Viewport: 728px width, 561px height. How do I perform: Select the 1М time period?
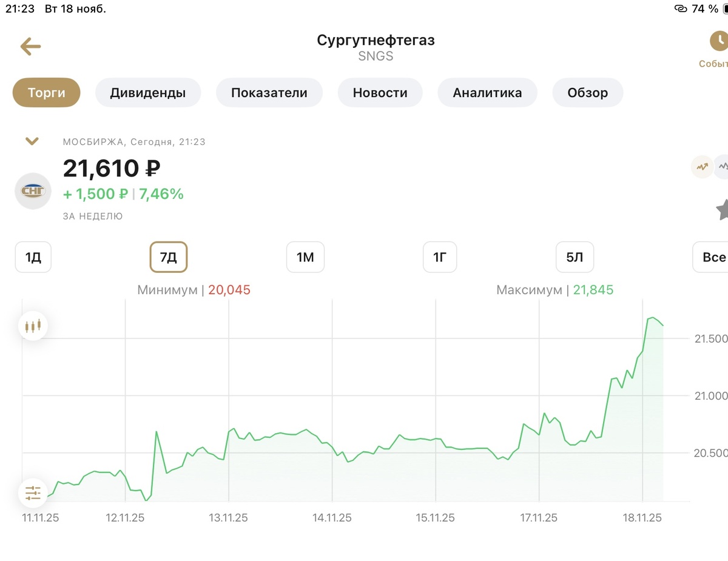click(305, 257)
